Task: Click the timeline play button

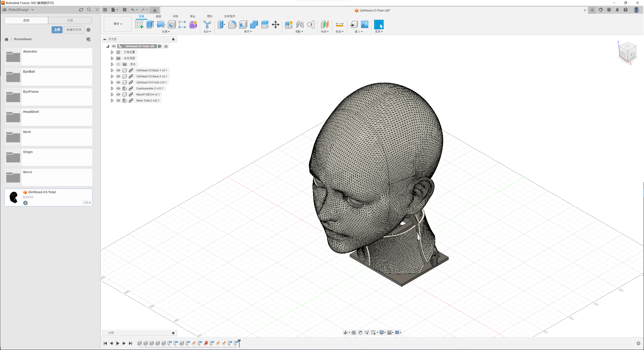Action: coord(118,343)
